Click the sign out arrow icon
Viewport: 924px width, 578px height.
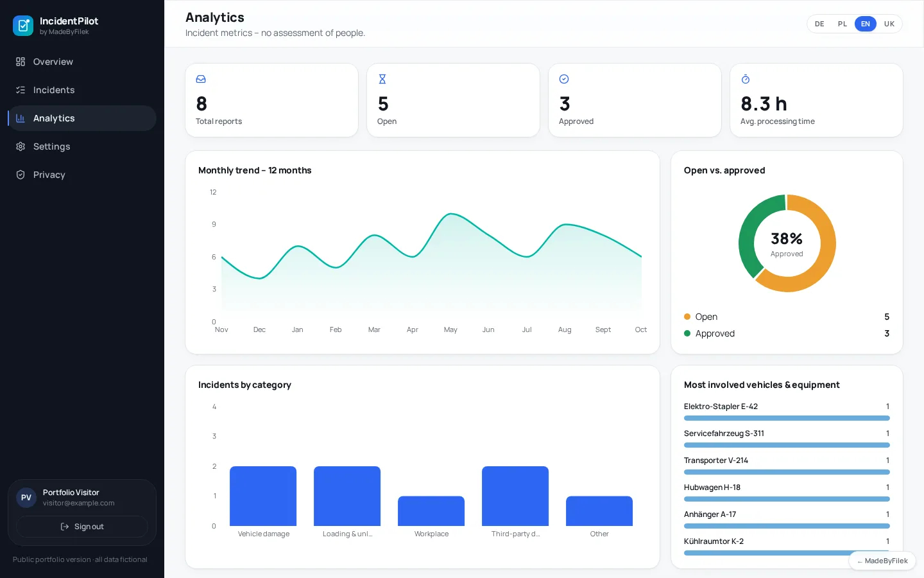[x=65, y=527]
